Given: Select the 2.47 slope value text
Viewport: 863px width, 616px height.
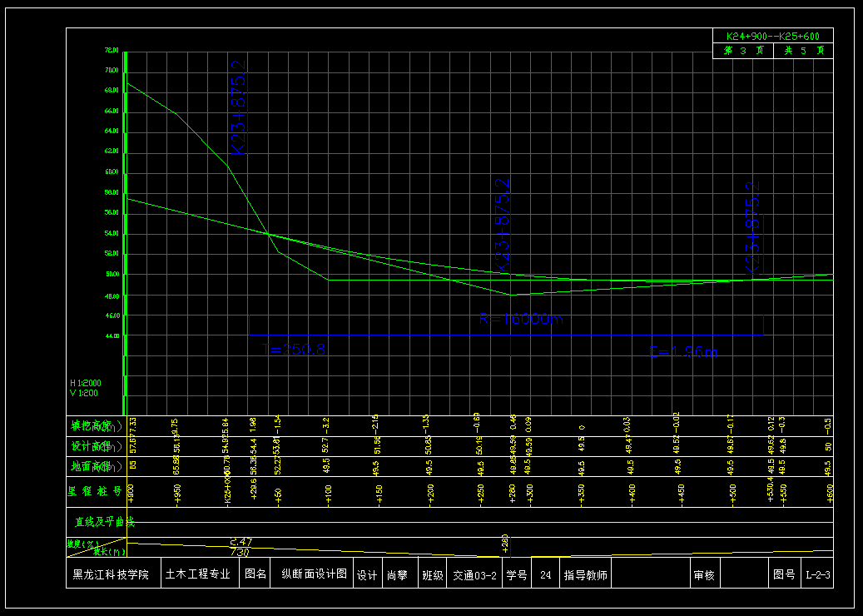Looking at the screenshot, I should point(240,542).
